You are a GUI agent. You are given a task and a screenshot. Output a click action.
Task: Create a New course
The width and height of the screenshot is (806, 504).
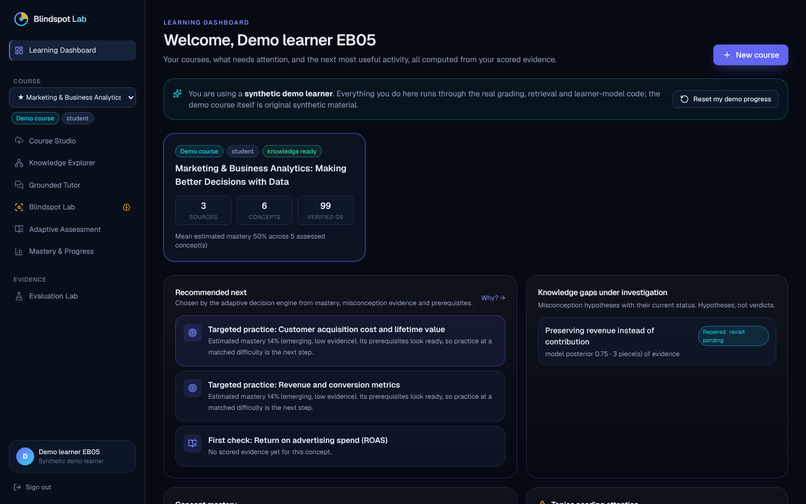[750, 55]
